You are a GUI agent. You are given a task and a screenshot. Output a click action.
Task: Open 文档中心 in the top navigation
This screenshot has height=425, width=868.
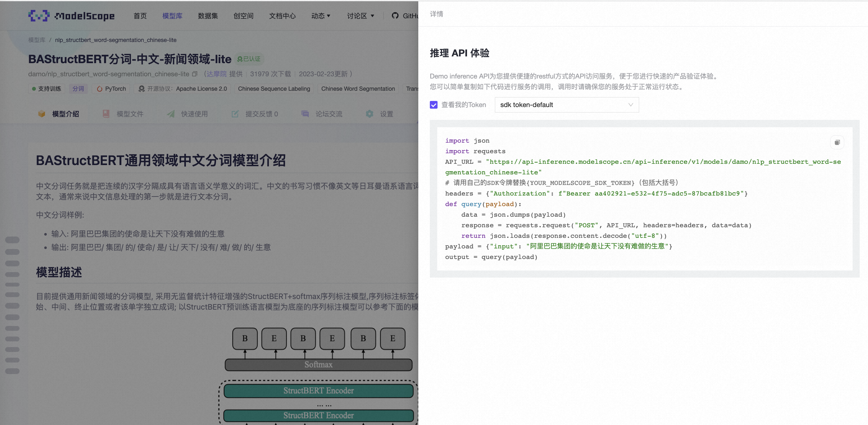pos(282,16)
